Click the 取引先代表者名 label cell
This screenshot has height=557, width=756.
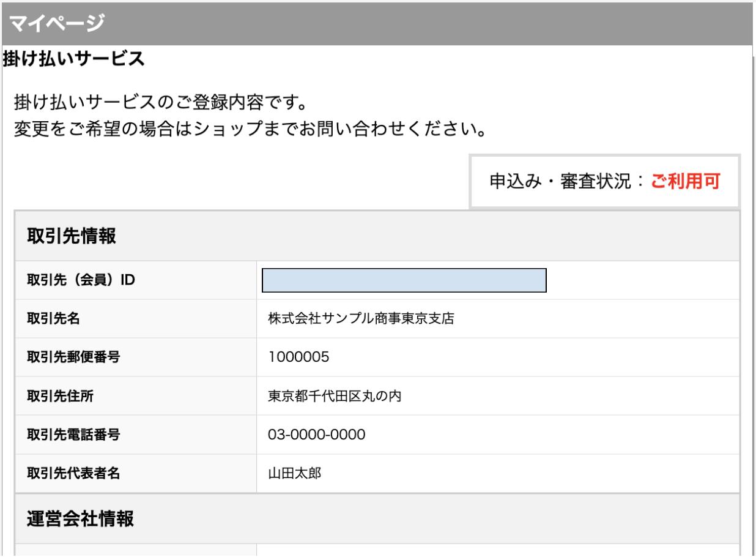click(136, 473)
